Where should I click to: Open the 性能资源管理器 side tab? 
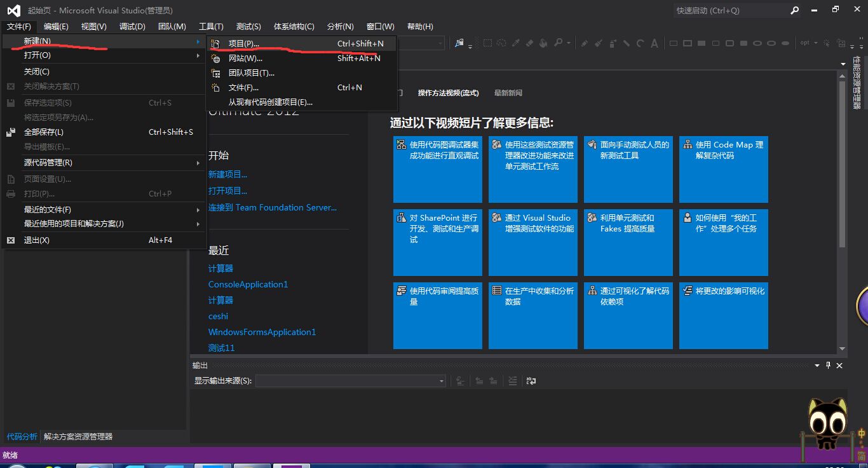point(857,83)
